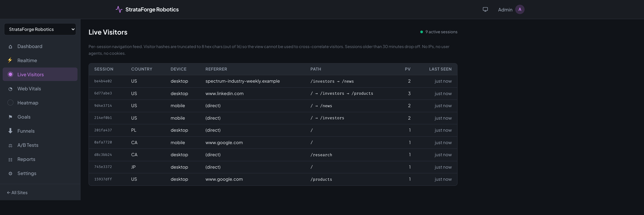This screenshot has height=215, width=644.
Task: Click the Heatmap circle icon
Action: pos(10,103)
